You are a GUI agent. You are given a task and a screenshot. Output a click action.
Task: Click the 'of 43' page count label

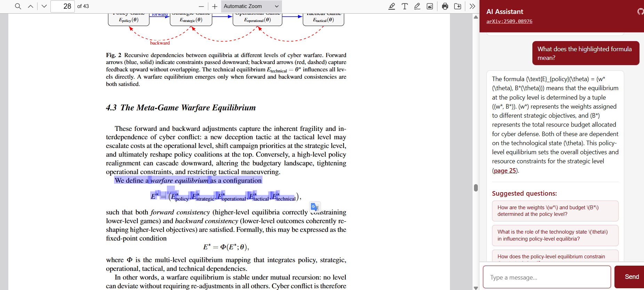coord(83,6)
